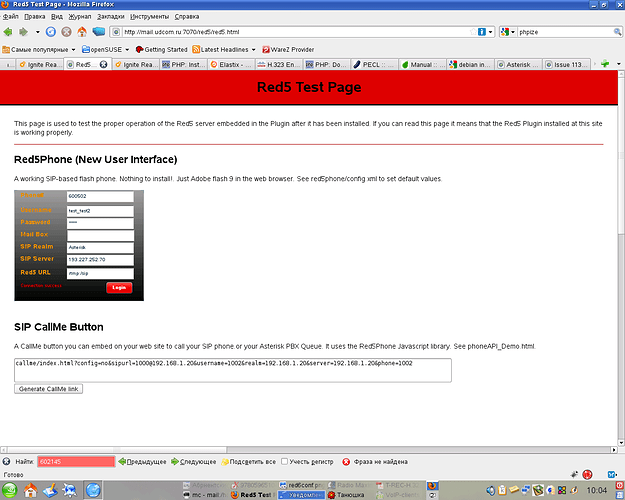The height and width of the screenshot is (500, 625).
Task: Expand the Latest Headlines feed dropdown
Action: 224,49
